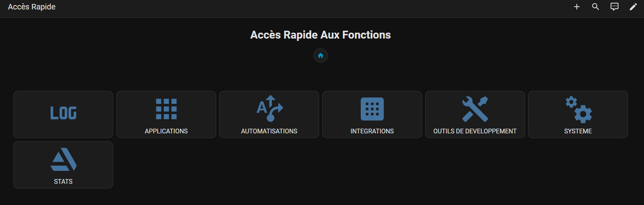Click the pencil edit dashboard icon
Screen dimensions: 644x205
pos(633,7)
